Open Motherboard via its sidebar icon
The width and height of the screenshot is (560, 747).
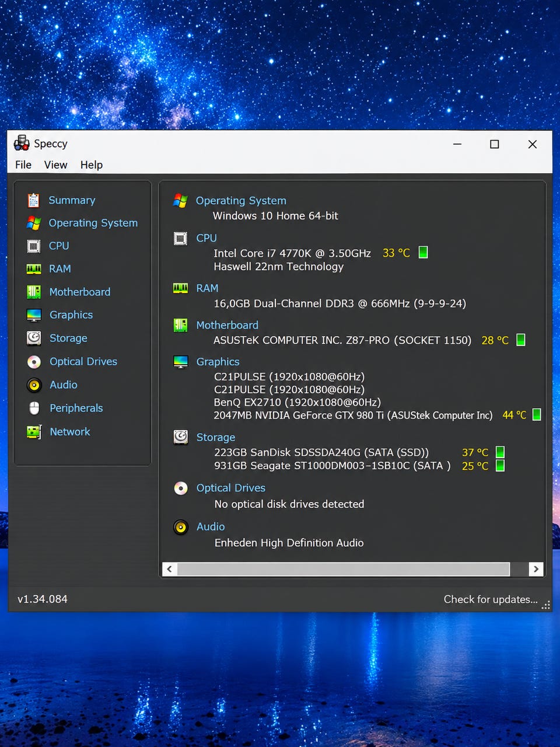[34, 292]
